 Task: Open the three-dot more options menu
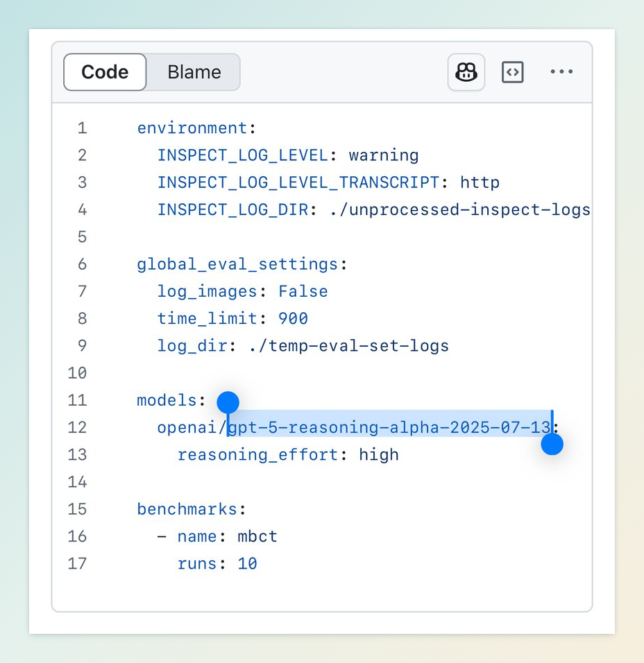click(x=561, y=71)
